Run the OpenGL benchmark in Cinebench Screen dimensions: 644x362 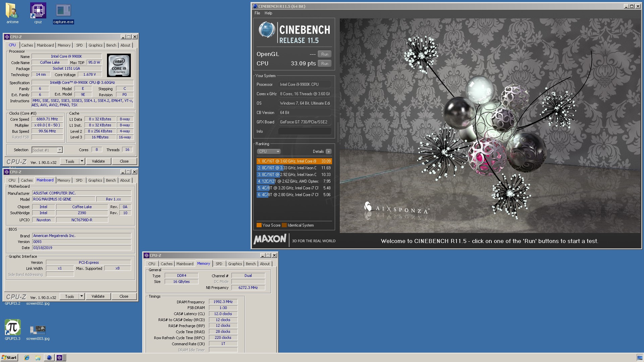pos(325,54)
